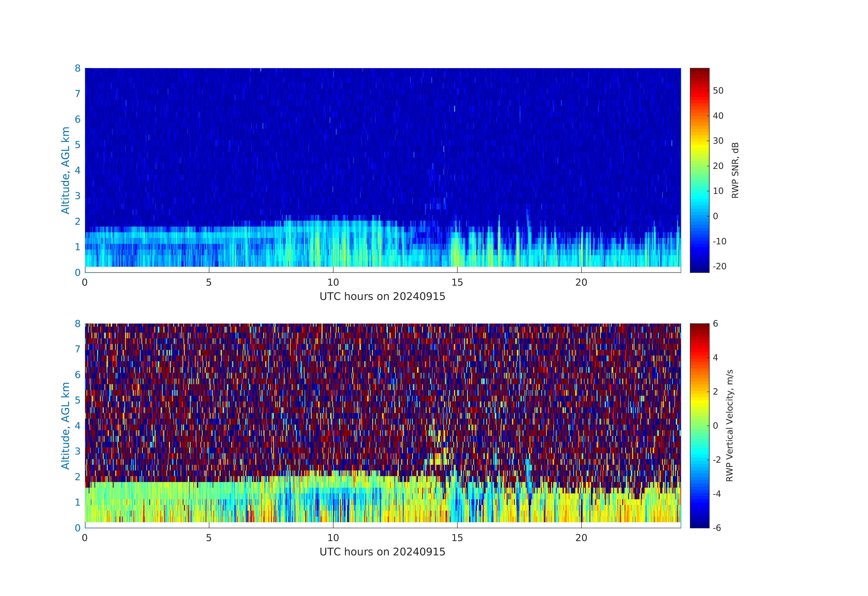
Task: Click the bottom plot x-axis label UTC hours
Action: pyautogui.click(x=382, y=552)
